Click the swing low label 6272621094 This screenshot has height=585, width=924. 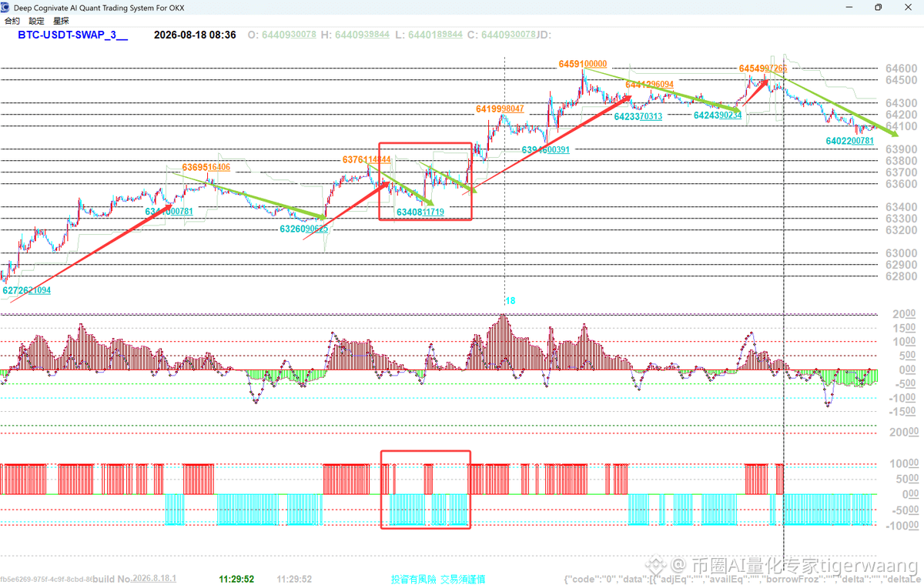[27, 291]
